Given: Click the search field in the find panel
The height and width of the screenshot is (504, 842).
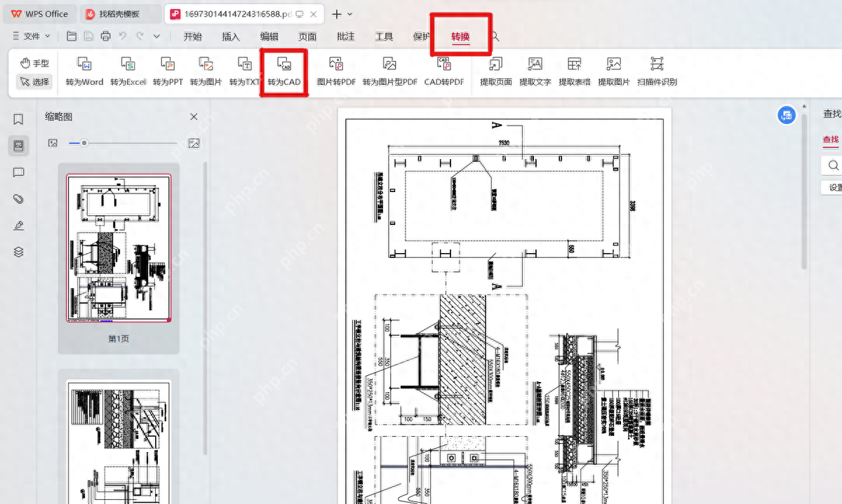Looking at the screenshot, I should tap(831, 165).
